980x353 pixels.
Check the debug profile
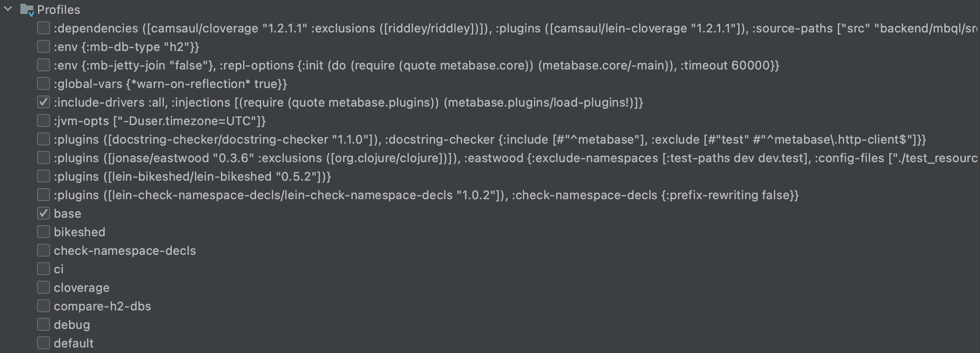(43, 324)
